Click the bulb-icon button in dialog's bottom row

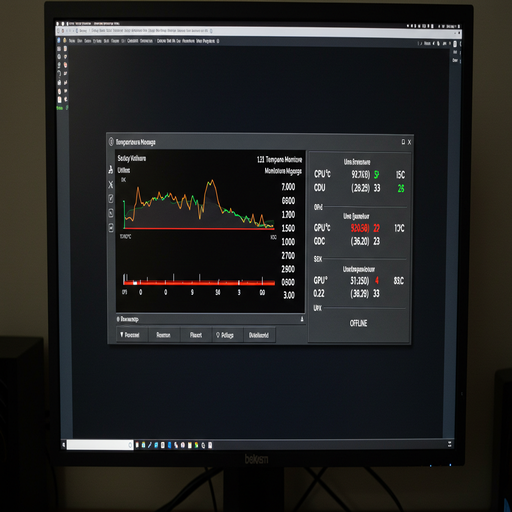228,335
